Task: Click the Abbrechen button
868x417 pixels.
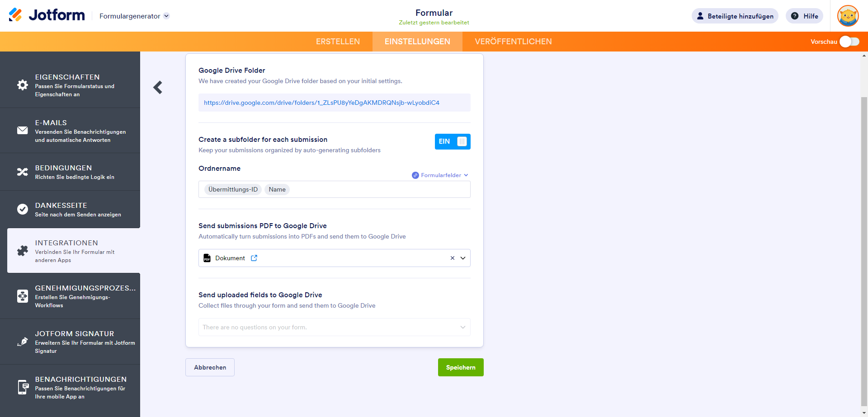Action: click(x=210, y=367)
